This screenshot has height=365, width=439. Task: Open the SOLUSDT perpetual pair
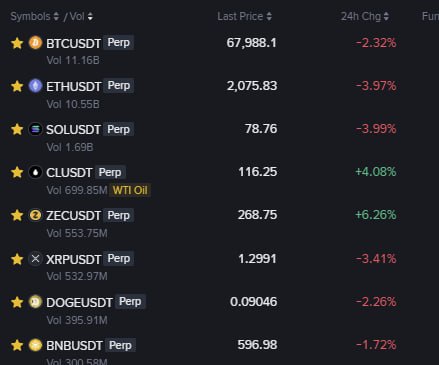[73, 129]
